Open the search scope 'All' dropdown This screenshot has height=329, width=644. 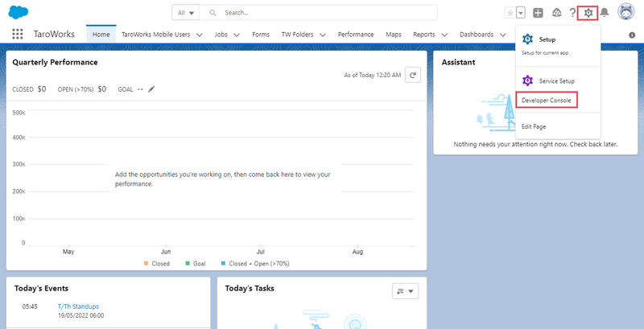click(x=186, y=13)
